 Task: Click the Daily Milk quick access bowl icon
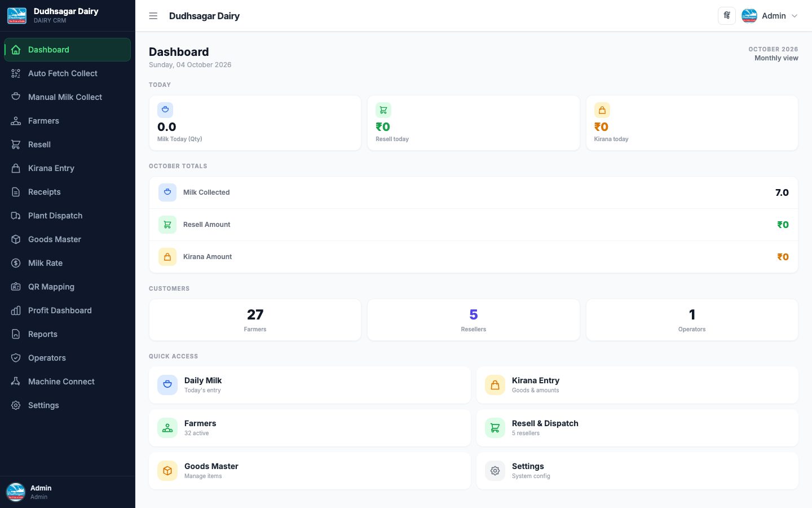pyautogui.click(x=167, y=385)
